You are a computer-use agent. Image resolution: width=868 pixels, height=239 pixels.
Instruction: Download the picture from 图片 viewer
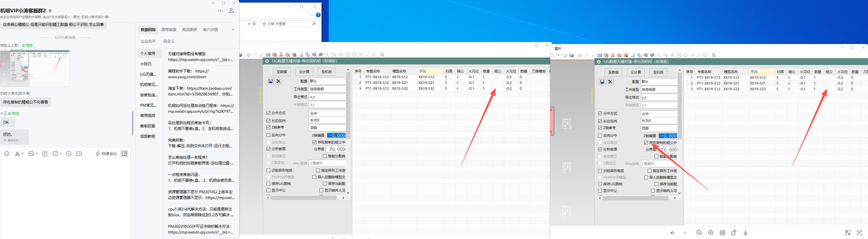pos(745,232)
